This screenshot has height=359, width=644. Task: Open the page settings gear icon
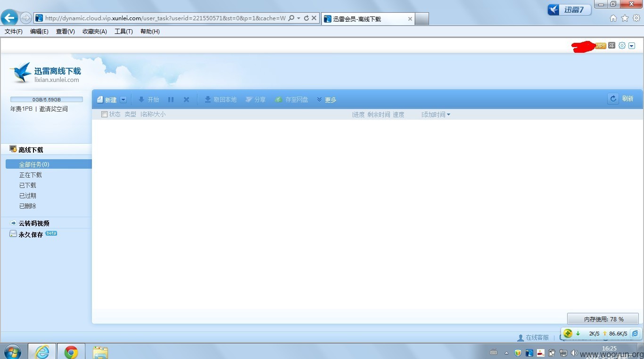[x=622, y=46]
